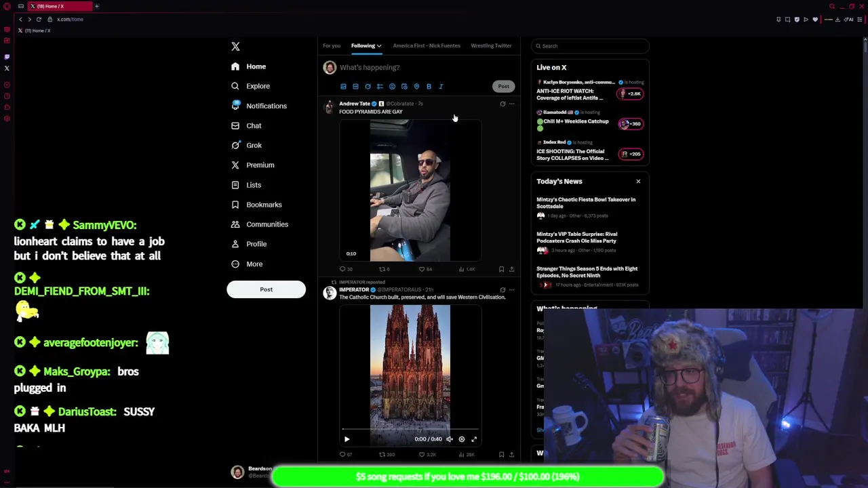868x488 pixels.
Task: Reload the page with refresh icon
Action: pyautogui.click(x=39, y=19)
